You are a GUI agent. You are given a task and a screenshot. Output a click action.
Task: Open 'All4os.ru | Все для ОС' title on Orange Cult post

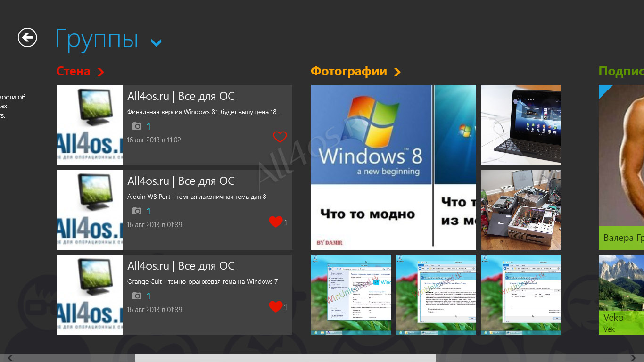tap(181, 266)
